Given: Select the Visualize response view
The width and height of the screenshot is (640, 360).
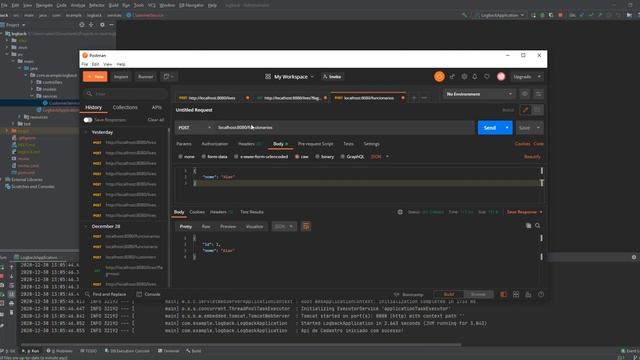Looking at the screenshot, I should 254,227.
